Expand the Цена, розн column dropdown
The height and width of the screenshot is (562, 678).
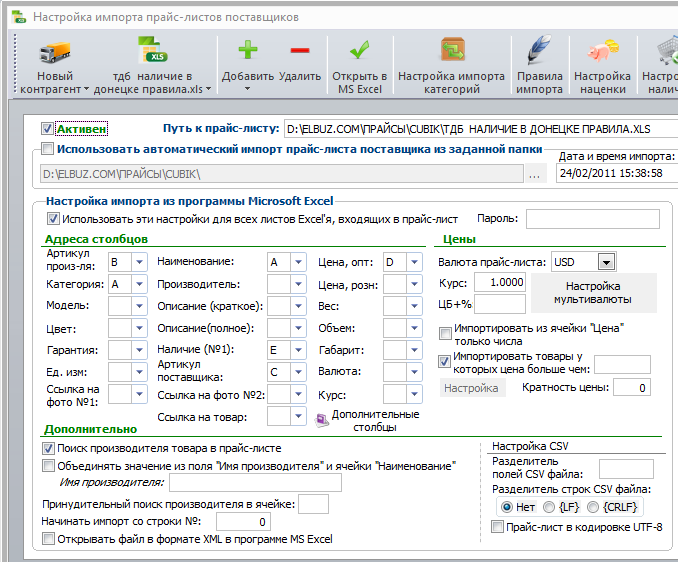coord(414,284)
